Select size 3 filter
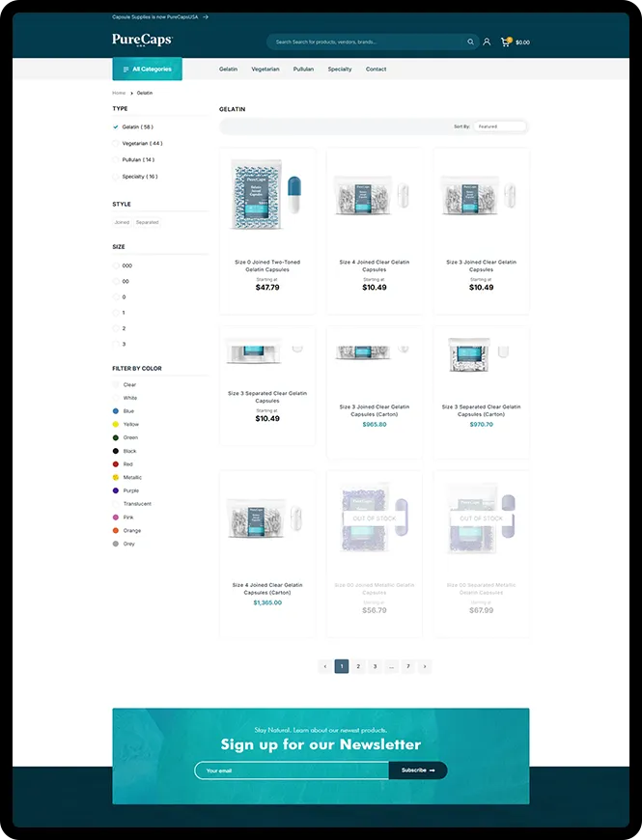Screen dimensions: 642x840 [x=116, y=344]
